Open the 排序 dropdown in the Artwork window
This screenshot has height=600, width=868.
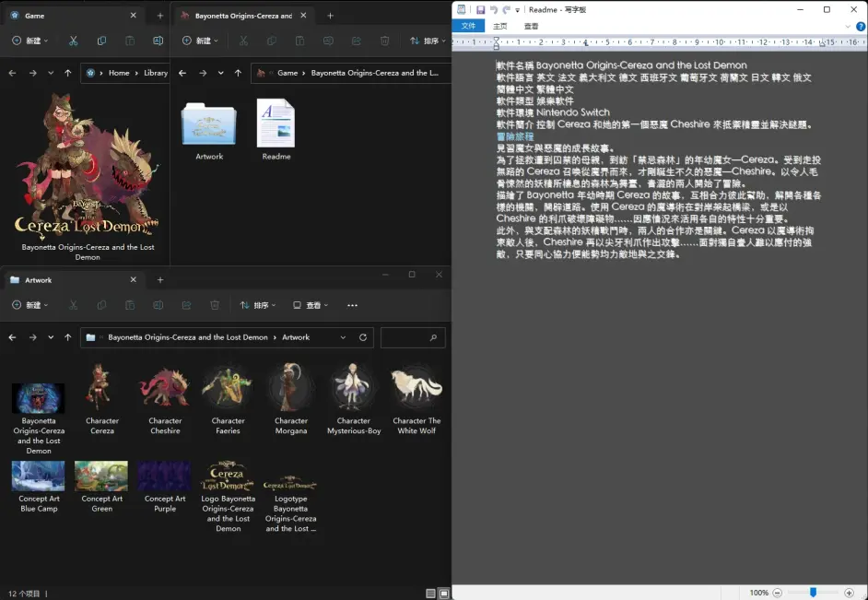(257, 305)
